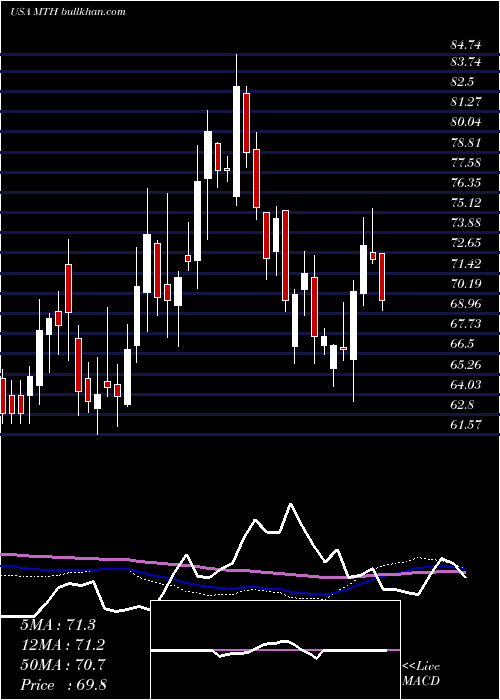500x700 pixels.
Task: Click the USA MTH bullkhan.com chart title
Action: tap(67, 12)
